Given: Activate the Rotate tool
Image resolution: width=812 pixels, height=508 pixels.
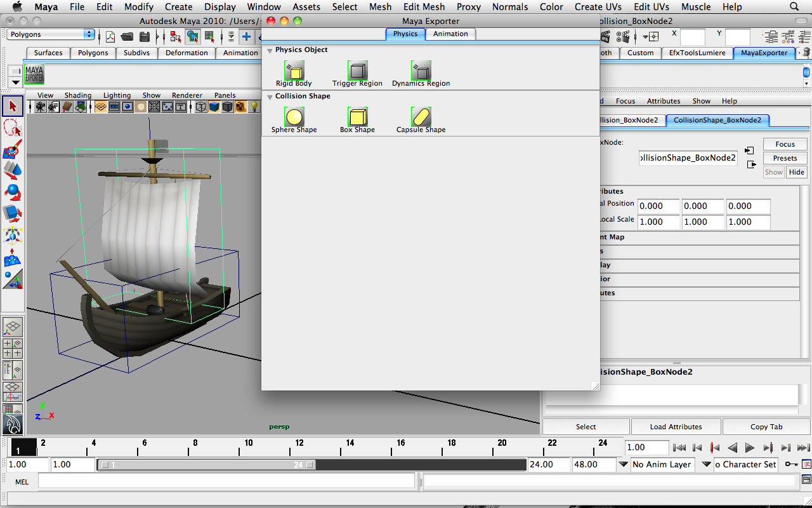Looking at the screenshot, I should tap(13, 191).
